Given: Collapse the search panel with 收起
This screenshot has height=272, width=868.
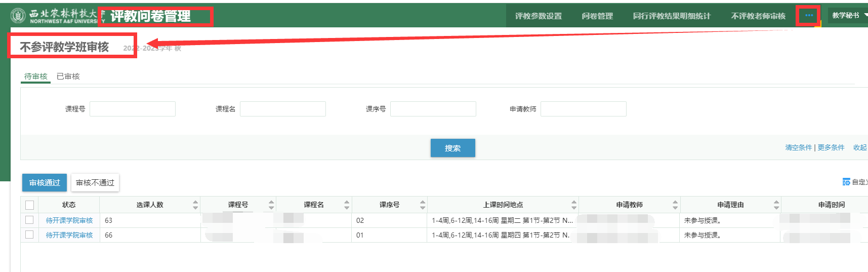Looking at the screenshot, I should coord(859,147).
